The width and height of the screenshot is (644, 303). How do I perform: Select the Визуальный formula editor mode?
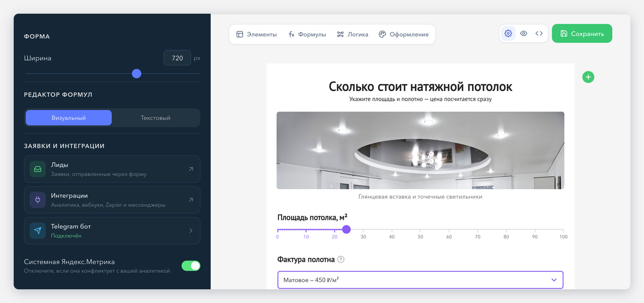(x=69, y=118)
